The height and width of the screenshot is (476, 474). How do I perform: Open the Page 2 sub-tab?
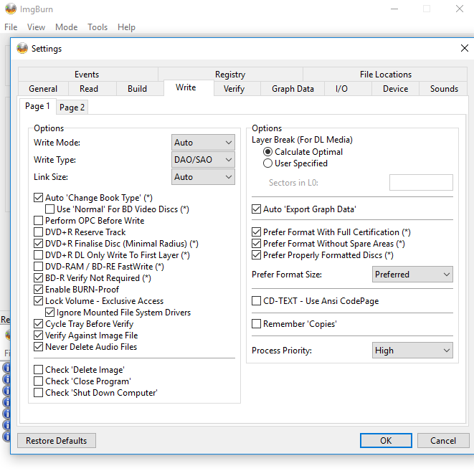(72, 108)
